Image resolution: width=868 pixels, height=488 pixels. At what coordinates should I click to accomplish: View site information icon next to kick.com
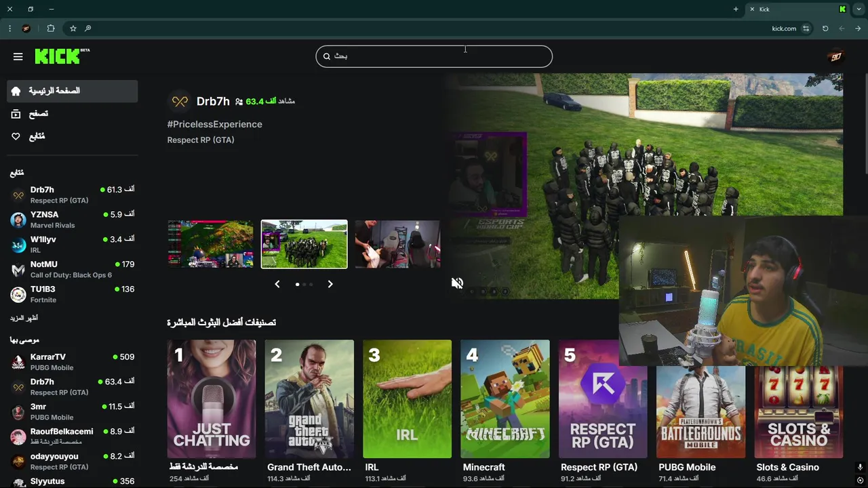coord(806,28)
